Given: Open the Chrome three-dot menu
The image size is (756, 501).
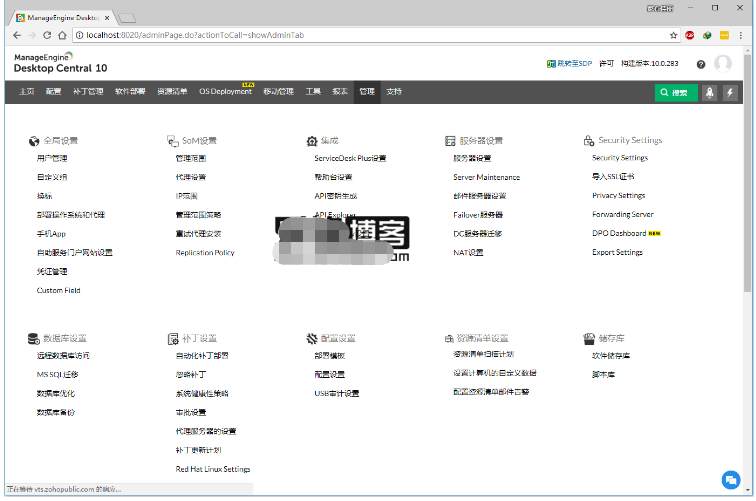Looking at the screenshot, I should pyautogui.click(x=741, y=35).
